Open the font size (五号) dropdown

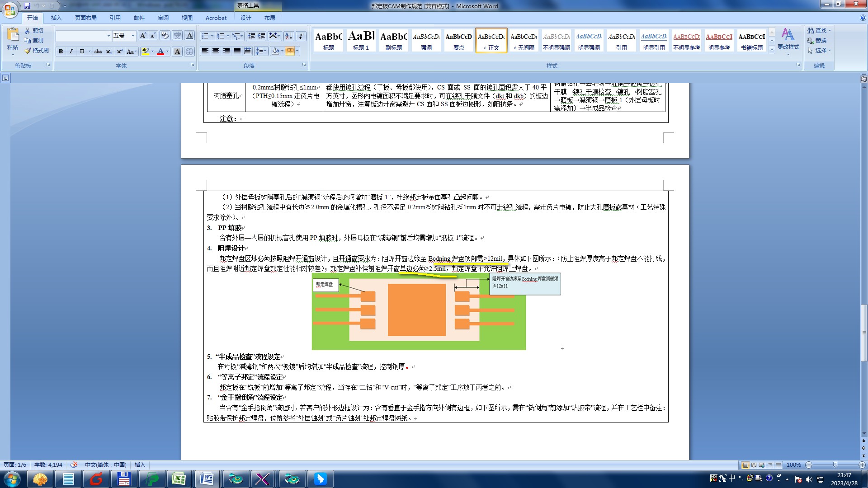click(x=133, y=36)
